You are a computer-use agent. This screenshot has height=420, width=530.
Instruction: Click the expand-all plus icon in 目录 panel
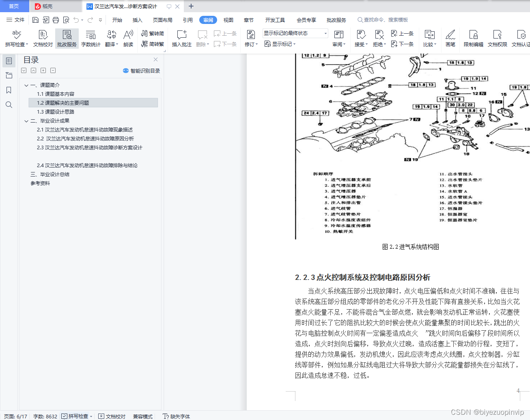[43, 71]
